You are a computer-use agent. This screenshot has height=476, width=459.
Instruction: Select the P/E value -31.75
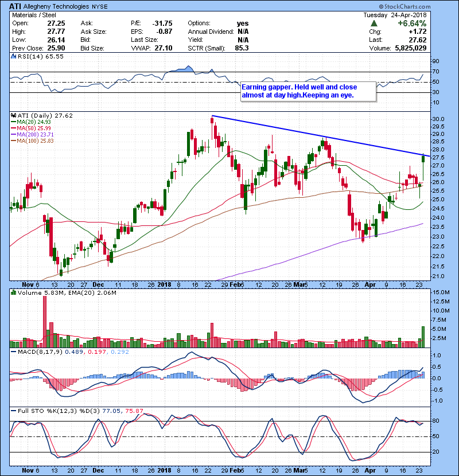162,24
